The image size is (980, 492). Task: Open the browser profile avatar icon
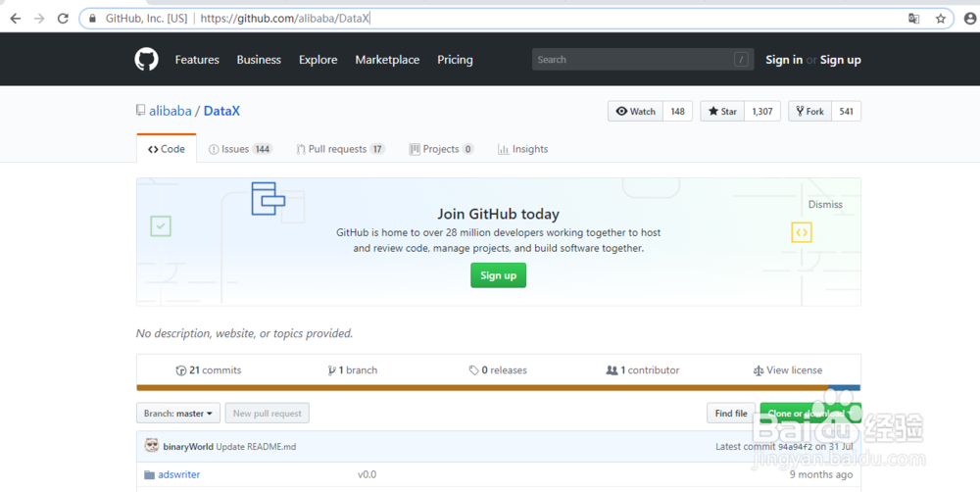point(970,19)
